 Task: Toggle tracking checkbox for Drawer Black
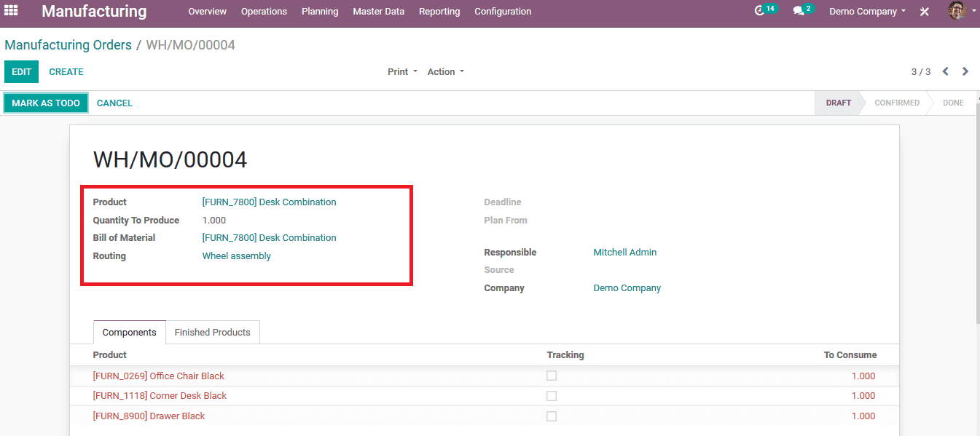tap(552, 416)
